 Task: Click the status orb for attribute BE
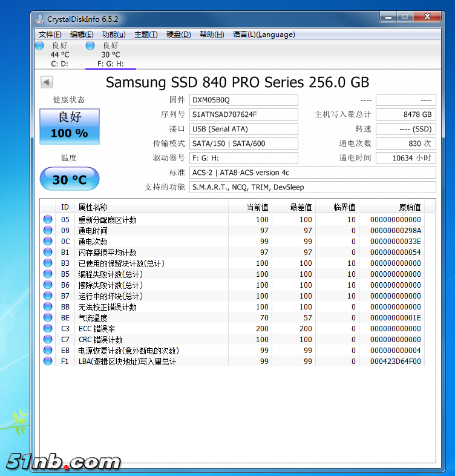click(x=48, y=318)
